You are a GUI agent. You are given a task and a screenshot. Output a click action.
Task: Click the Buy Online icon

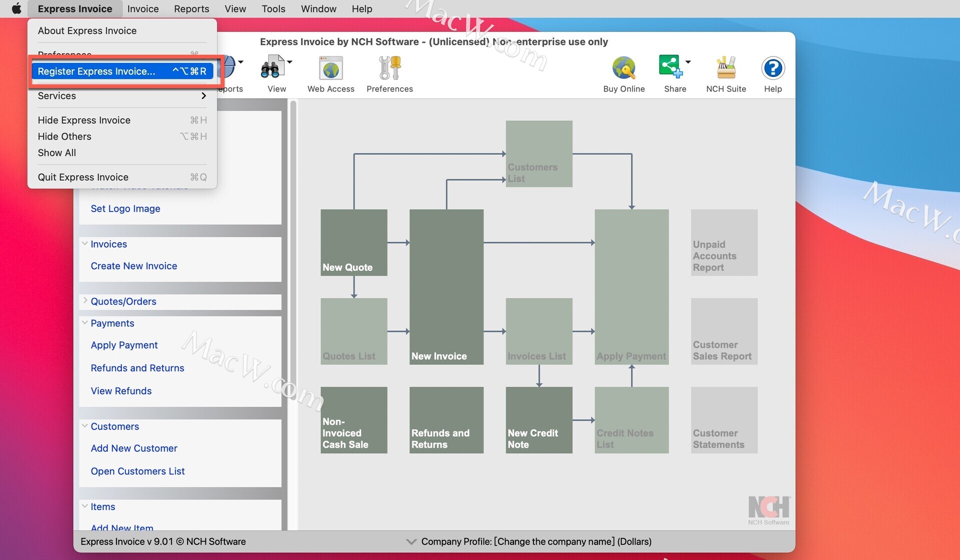pos(623,72)
